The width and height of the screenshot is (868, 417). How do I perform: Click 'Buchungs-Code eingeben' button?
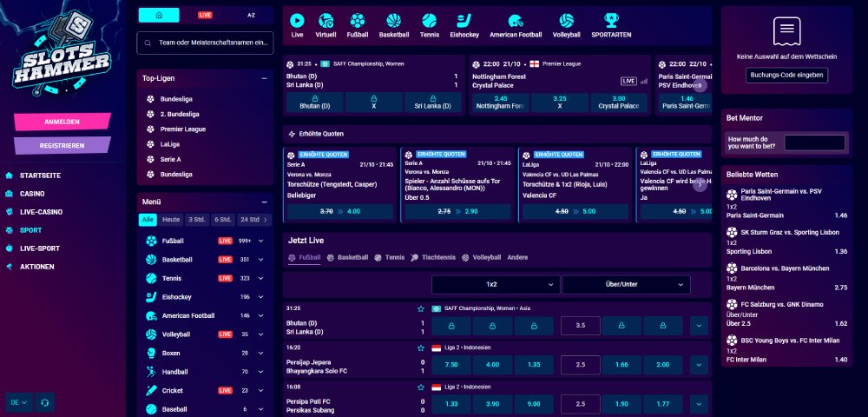point(787,76)
